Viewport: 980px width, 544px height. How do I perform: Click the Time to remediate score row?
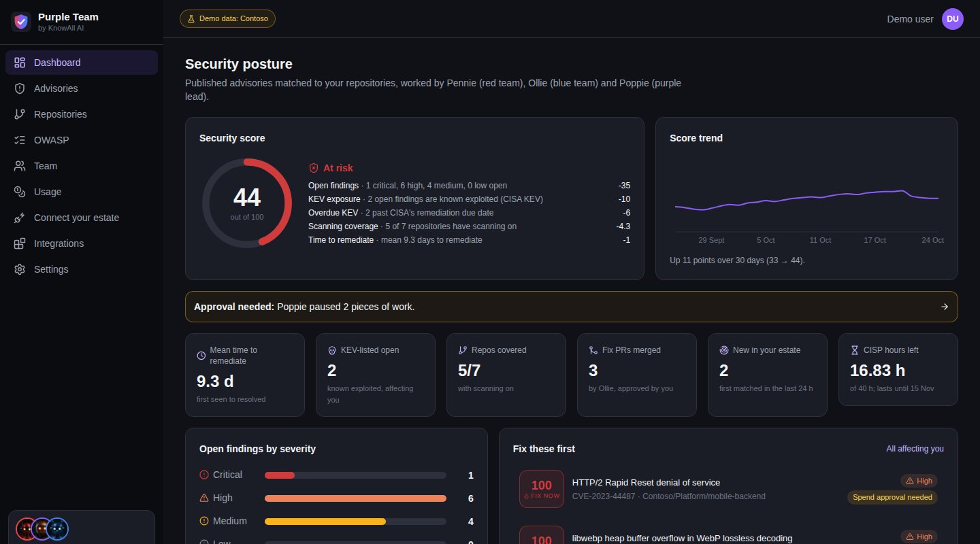469,240
